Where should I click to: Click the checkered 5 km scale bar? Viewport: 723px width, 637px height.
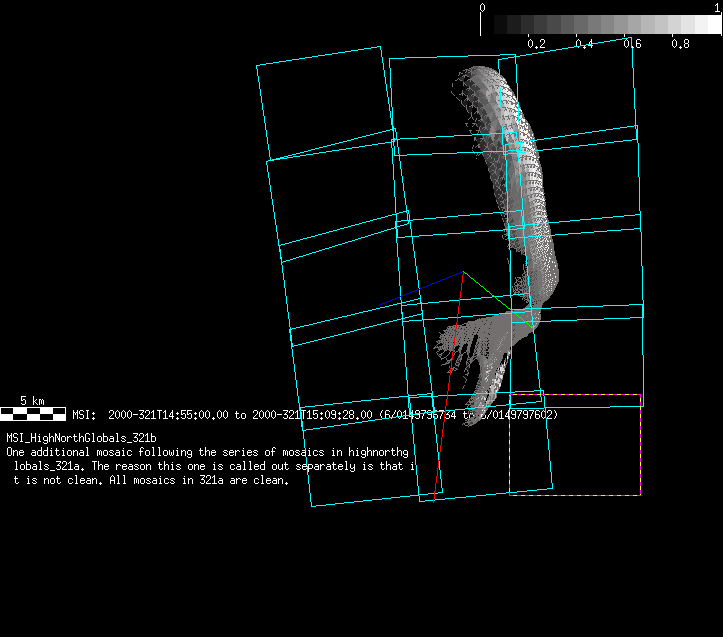(x=33, y=414)
